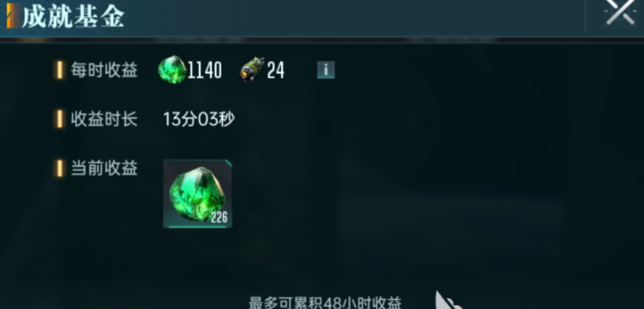Click the 24 hourly item amount

pos(275,70)
